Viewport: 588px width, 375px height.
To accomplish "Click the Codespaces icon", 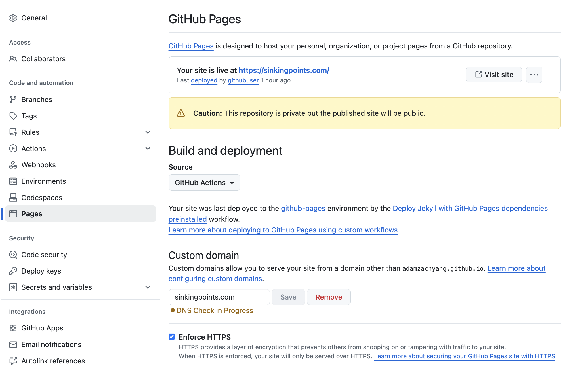I will (x=13, y=197).
